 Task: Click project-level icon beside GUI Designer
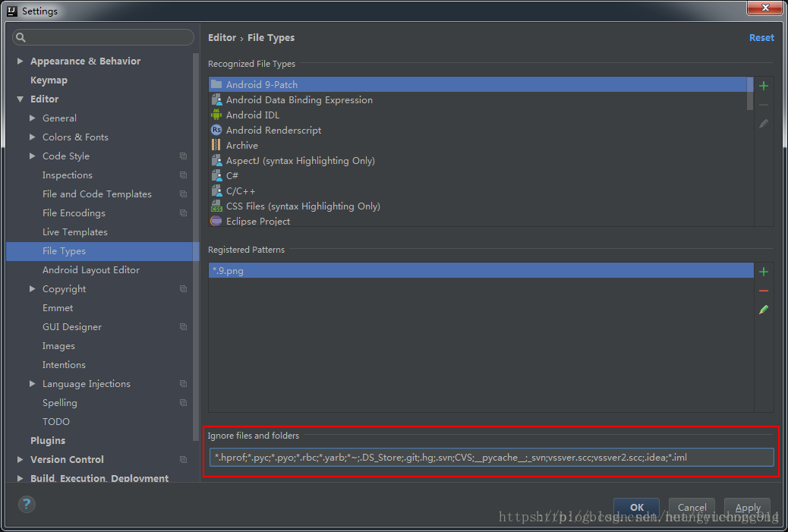(x=184, y=327)
